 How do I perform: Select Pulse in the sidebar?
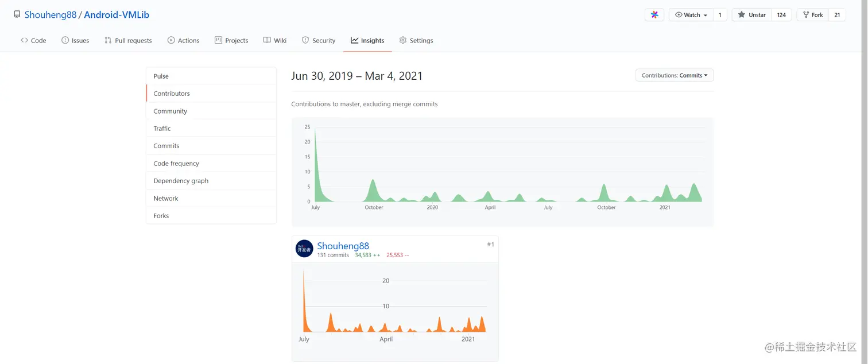[211, 76]
